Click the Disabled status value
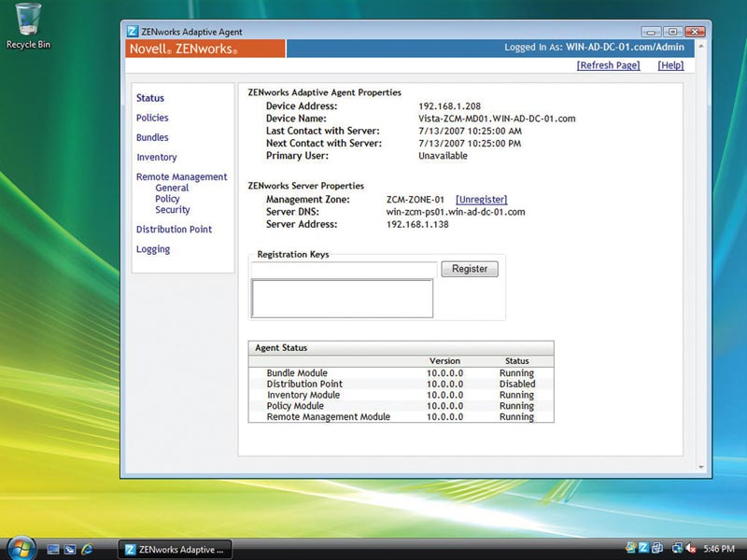 (517, 384)
